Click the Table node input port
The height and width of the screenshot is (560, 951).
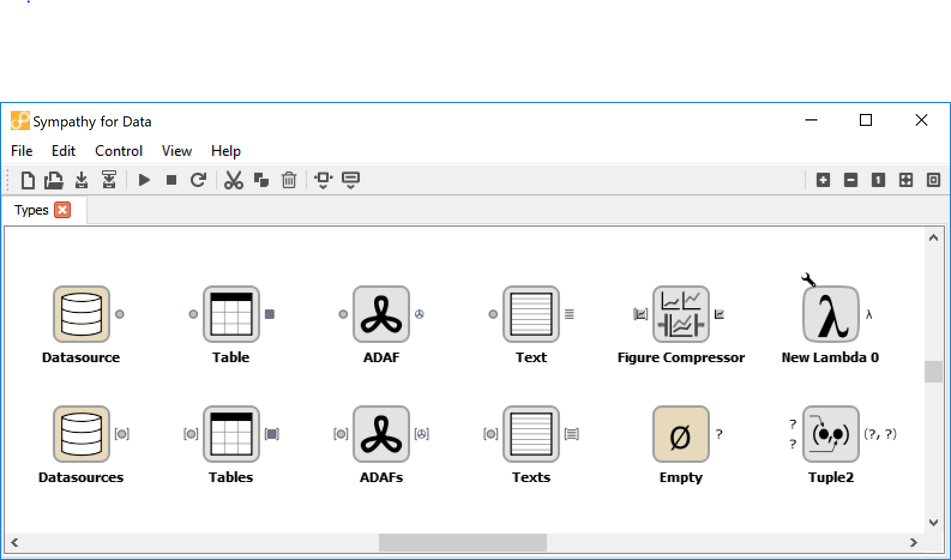coord(193,314)
